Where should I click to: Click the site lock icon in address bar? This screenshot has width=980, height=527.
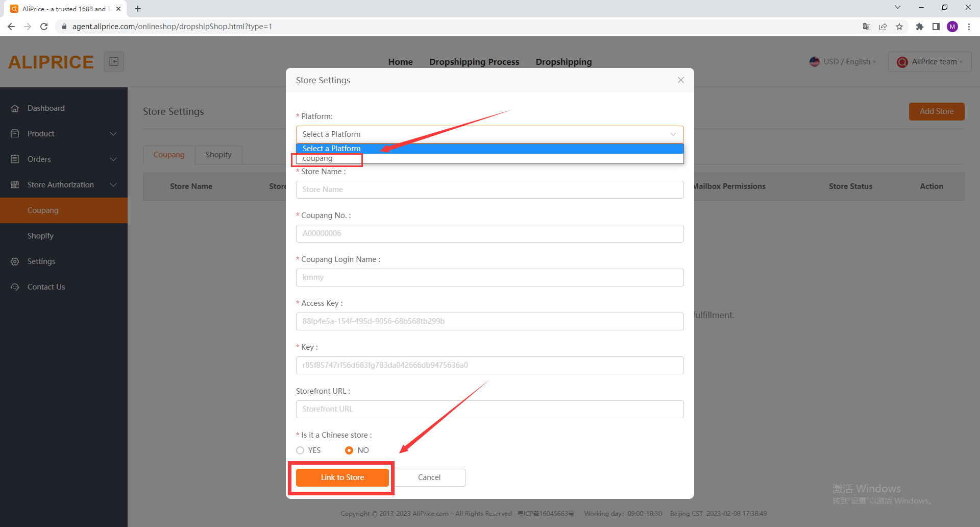(64, 27)
